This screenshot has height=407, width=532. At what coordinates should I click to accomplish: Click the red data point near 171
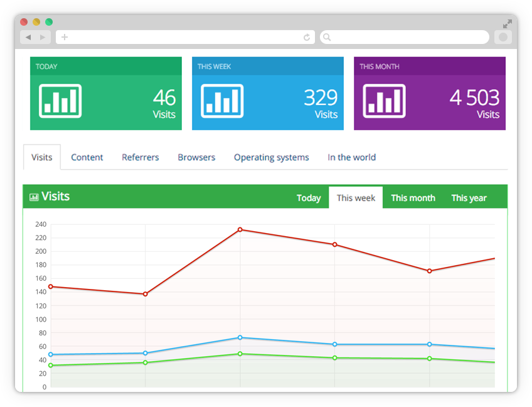(429, 271)
